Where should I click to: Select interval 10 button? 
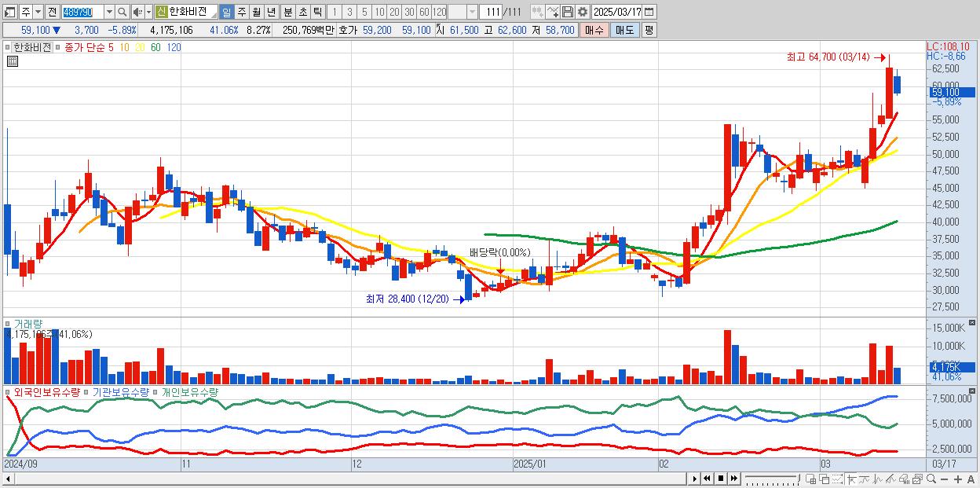pos(379,12)
